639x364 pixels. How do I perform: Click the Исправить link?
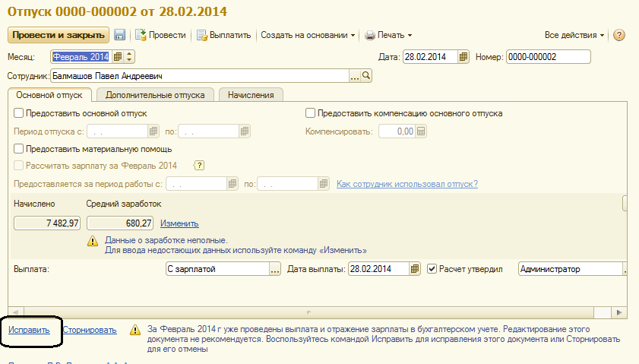click(29, 330)
